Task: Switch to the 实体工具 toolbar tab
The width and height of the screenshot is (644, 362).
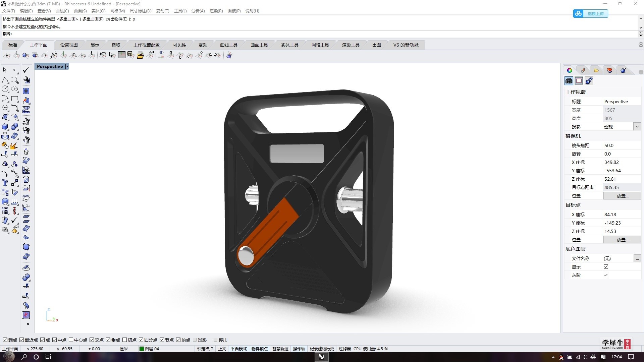Action: pos(289,45)
